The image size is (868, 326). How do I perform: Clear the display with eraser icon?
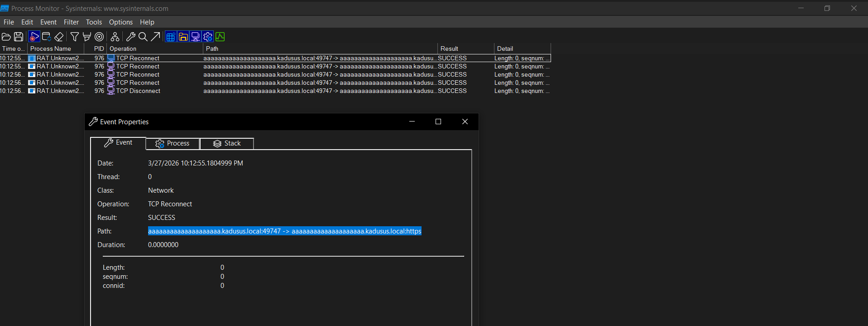(x=59, y=37)
